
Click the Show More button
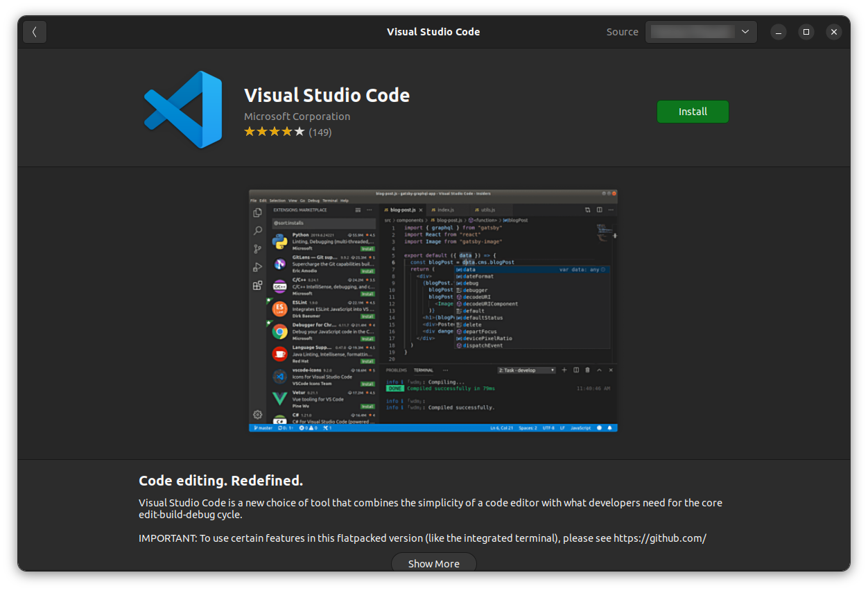[x=433, y=563]
